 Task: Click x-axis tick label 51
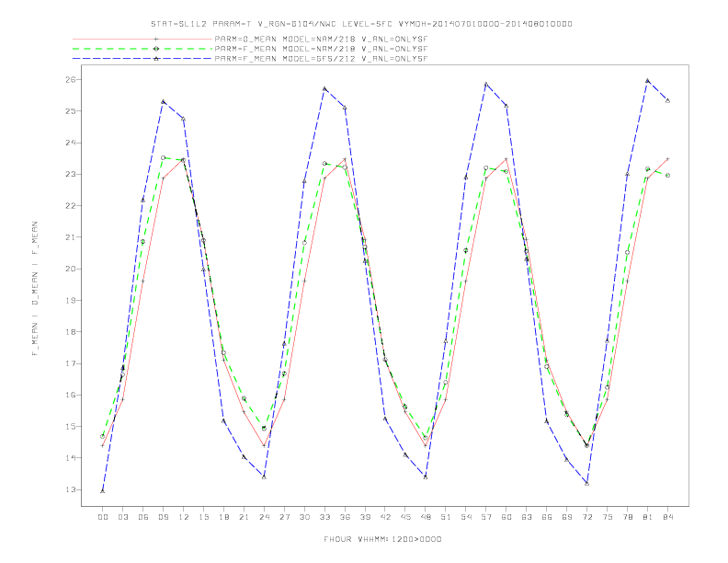pyautogui.click(x=446, y=517)
